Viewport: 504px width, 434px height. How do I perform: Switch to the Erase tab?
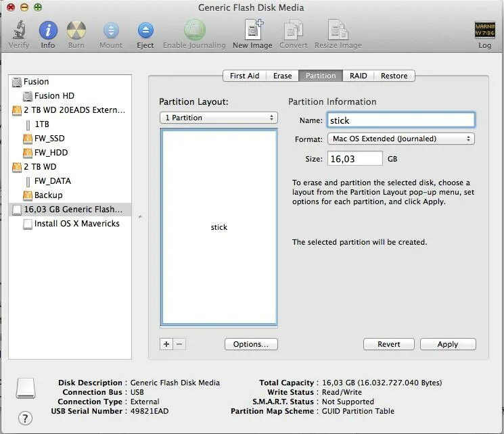coord(283,76)
